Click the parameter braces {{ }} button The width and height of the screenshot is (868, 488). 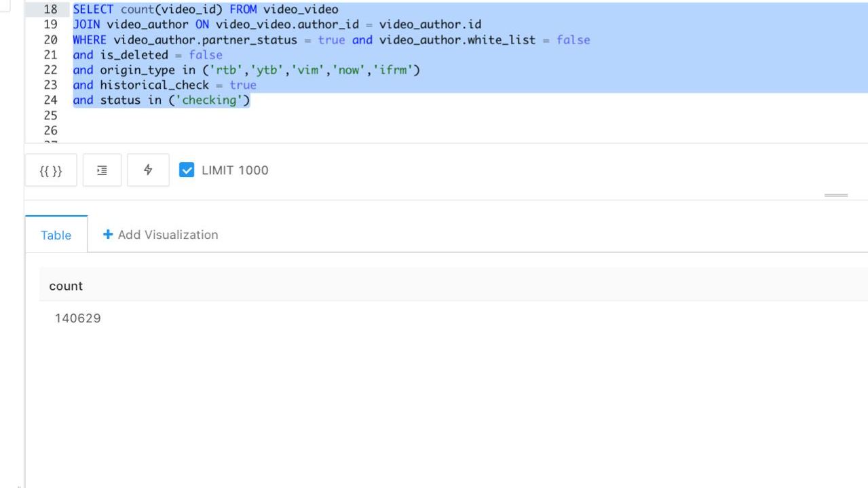51,170
